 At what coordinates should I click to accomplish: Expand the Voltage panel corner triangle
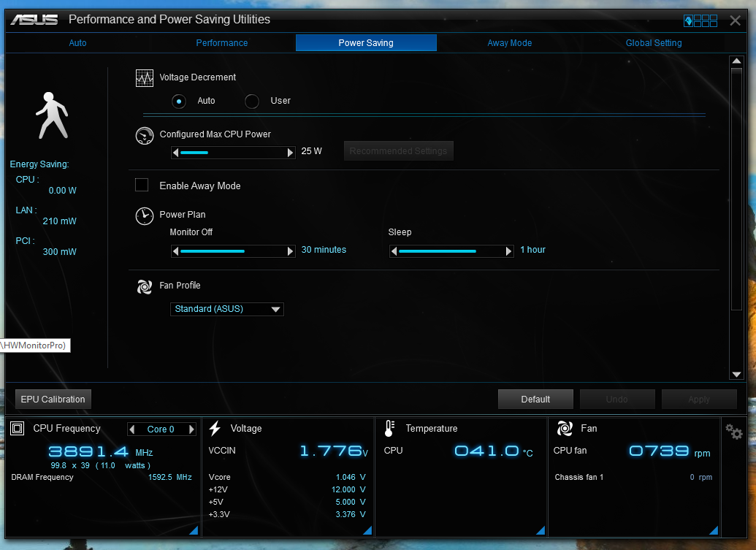(x=367, y=530)
